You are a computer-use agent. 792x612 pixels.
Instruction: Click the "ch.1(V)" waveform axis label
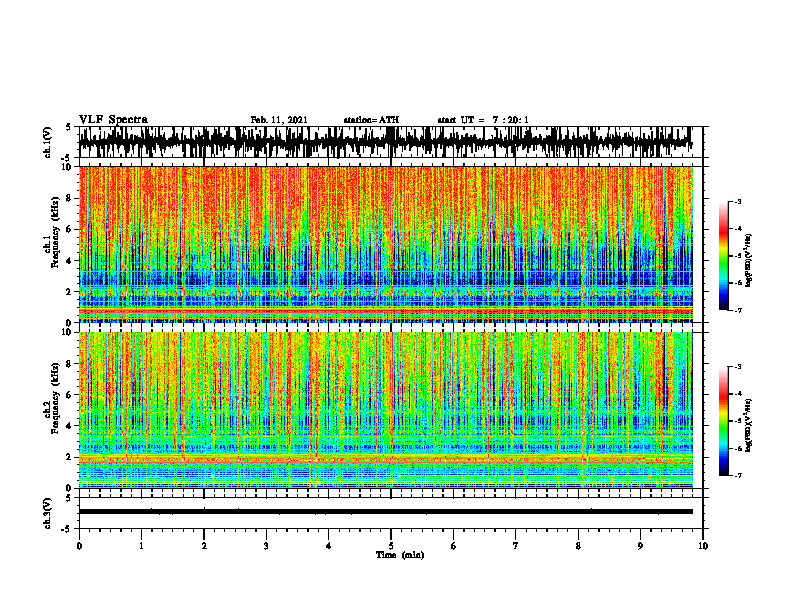(48, 142)
